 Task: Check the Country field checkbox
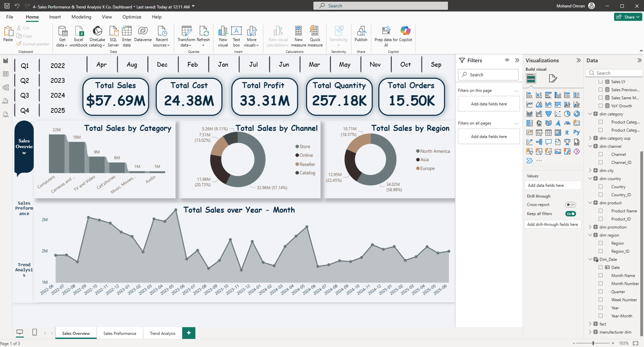pos(601,187)
